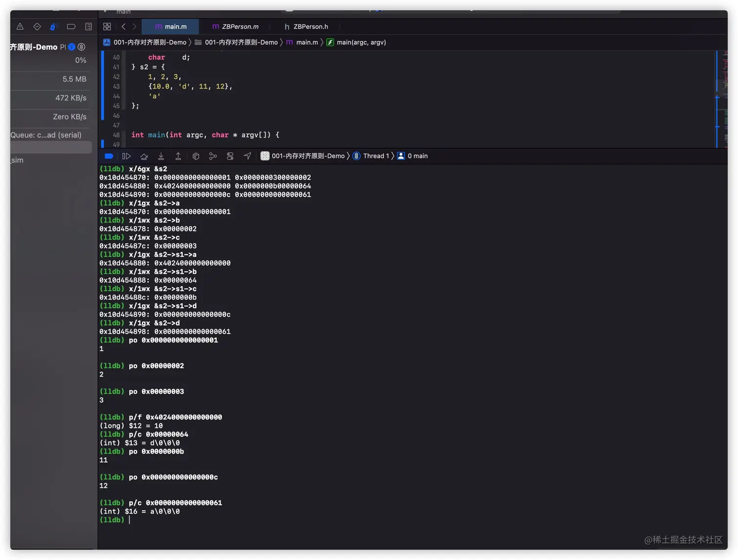Open the main.m breadcrumb menu
Screen dimensions: 738x560
tap(302, 42)
